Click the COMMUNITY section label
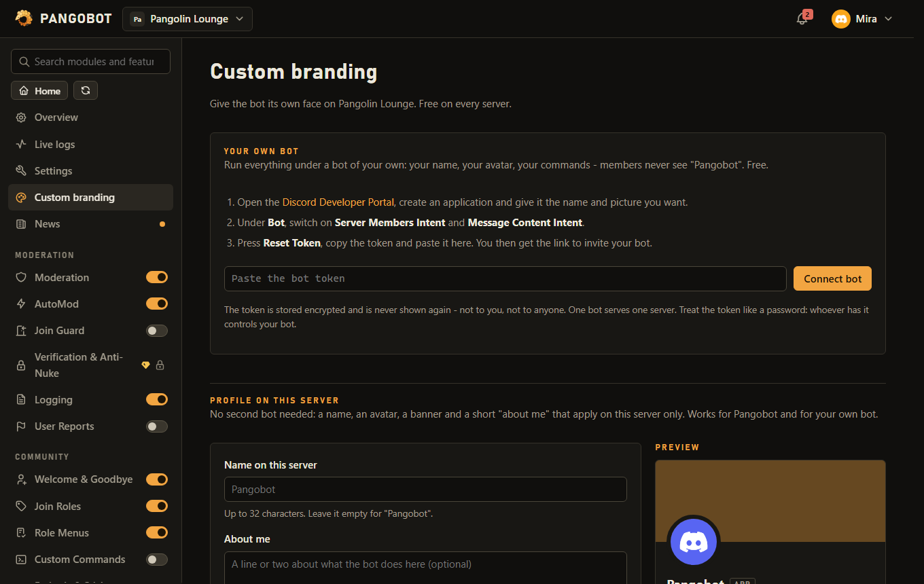This screenshot has height=584, width=924. click(x=42, y=457)
